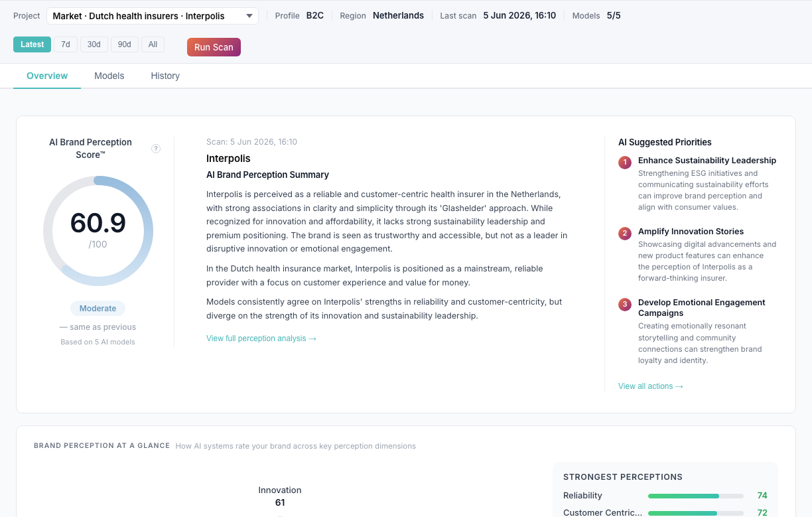The image size is (812, 517).
Task: Click the Customer Centric score bar
Action: pos(695,513)
